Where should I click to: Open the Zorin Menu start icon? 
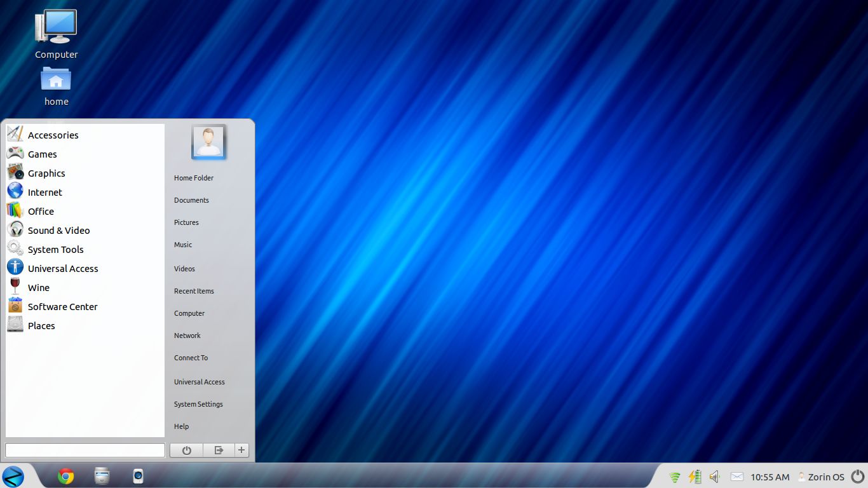coord(14,476)
